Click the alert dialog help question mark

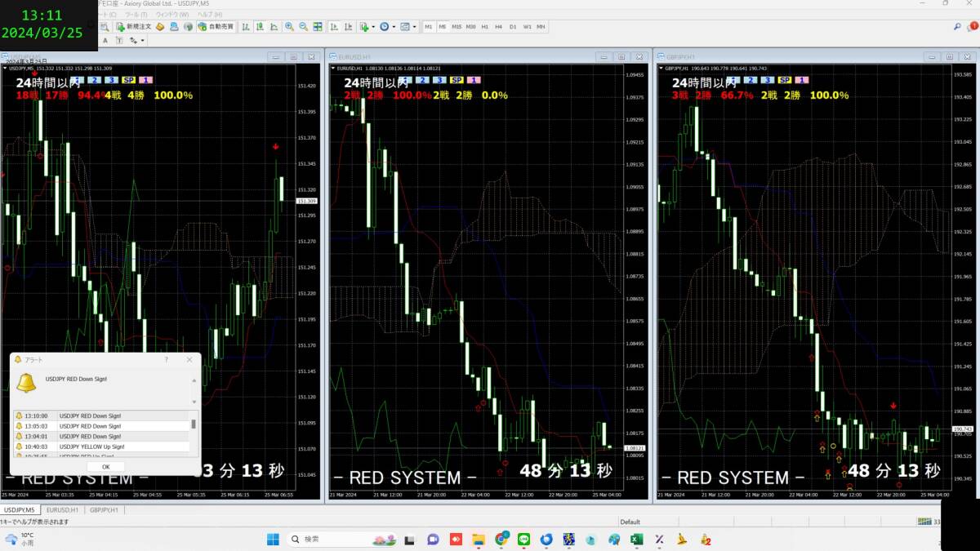tap(166, 359)
